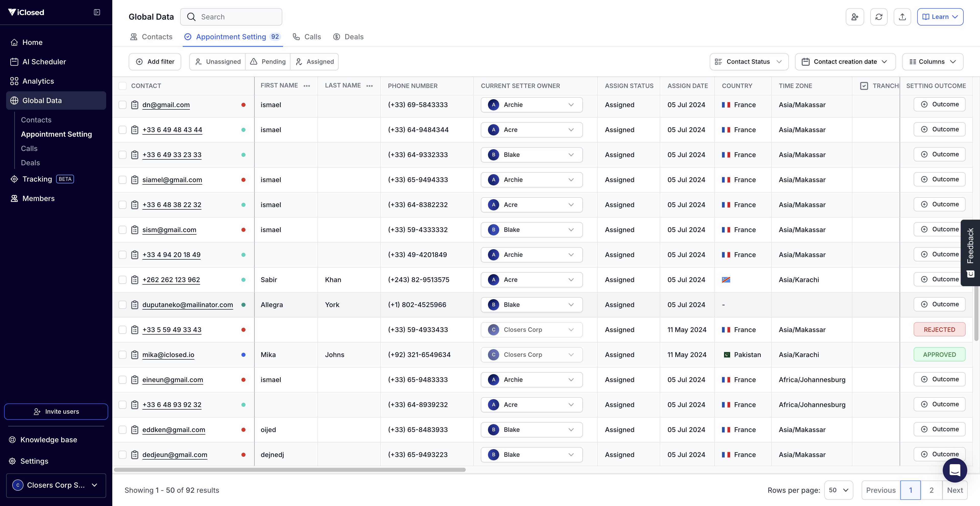Click Last Name column options dots
Screen dimensions: 980x506
(369, 86)
